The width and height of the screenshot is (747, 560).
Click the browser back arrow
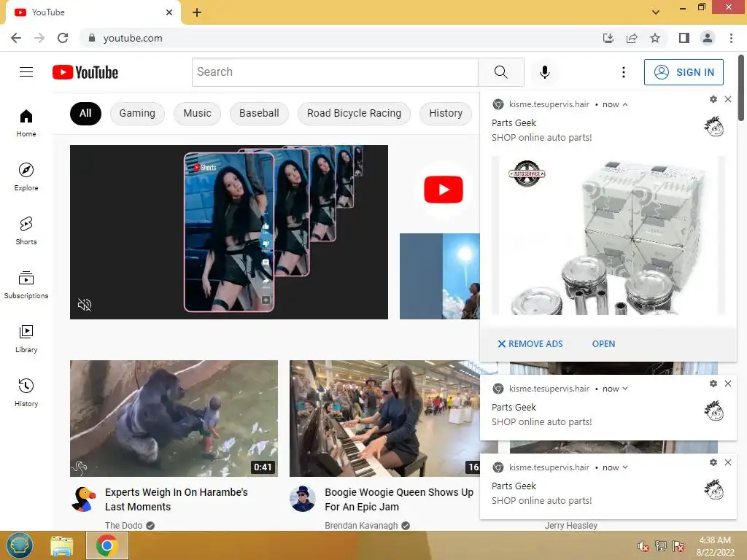16,38
